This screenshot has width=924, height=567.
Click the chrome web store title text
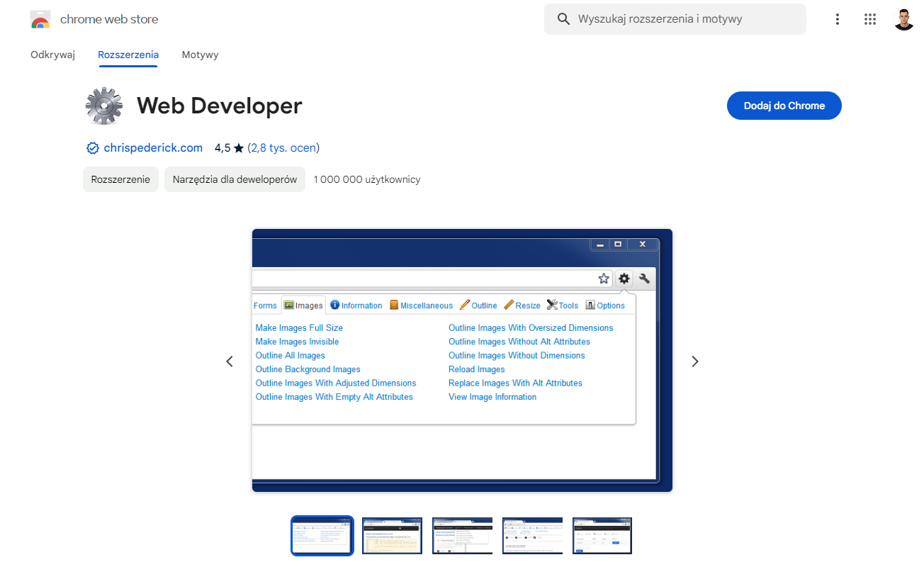tap(109, 19)
